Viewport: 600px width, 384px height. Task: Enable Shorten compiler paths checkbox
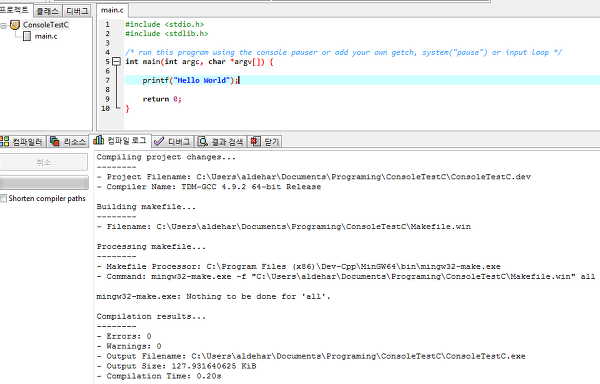tap(3, 198)
